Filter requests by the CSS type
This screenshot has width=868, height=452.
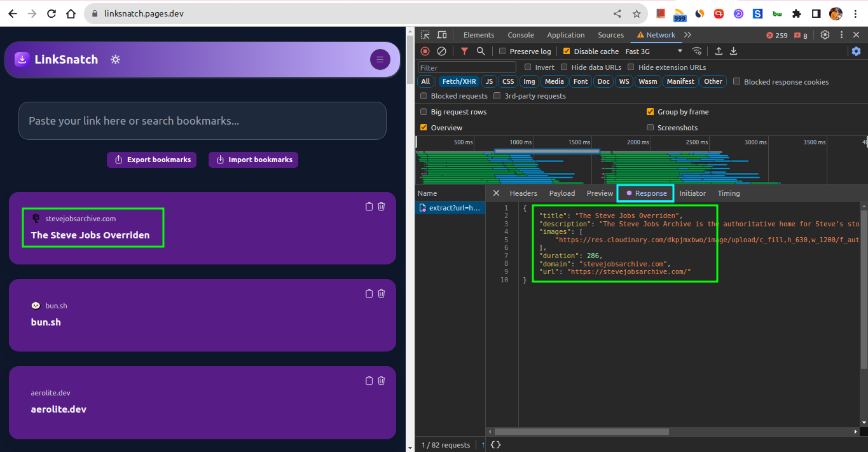(x=508, y=81)
